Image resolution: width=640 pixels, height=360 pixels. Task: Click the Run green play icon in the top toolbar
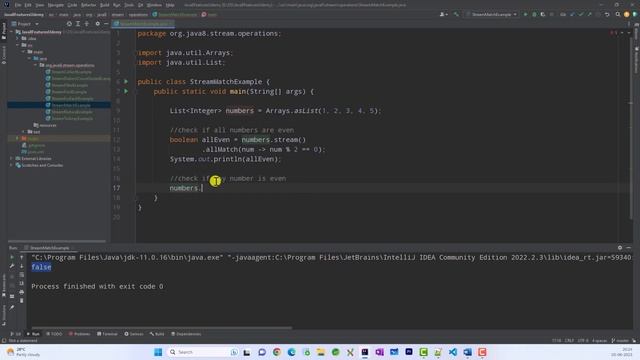click(x=525, y=14)
